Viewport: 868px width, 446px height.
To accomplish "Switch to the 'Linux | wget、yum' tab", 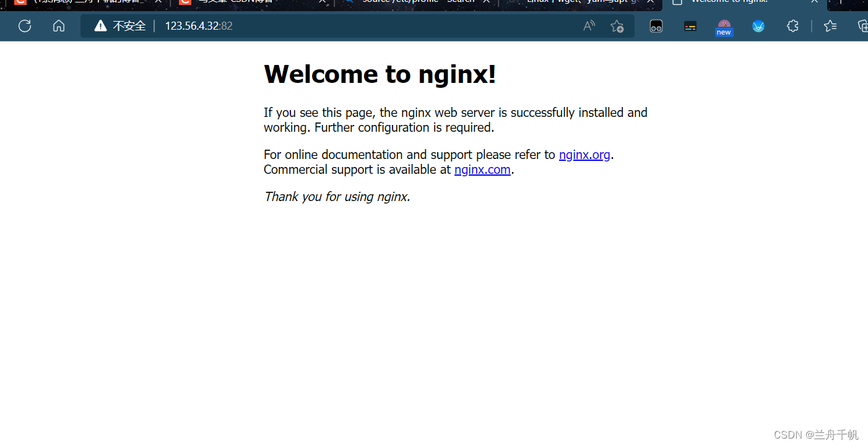I will tap(581, 4).
